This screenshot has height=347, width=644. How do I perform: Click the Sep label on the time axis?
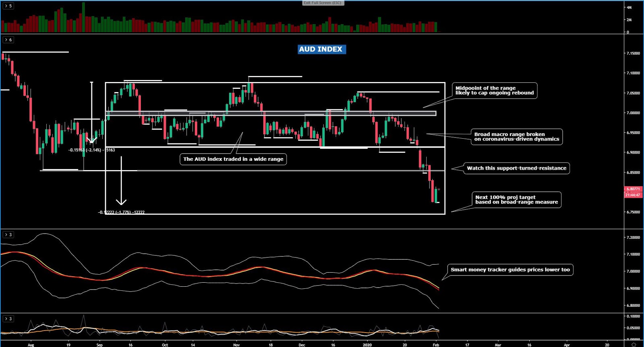click(99, 345)
